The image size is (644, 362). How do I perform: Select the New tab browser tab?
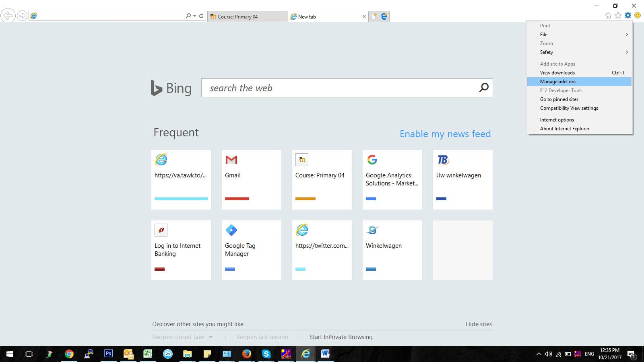coord(328,16)
